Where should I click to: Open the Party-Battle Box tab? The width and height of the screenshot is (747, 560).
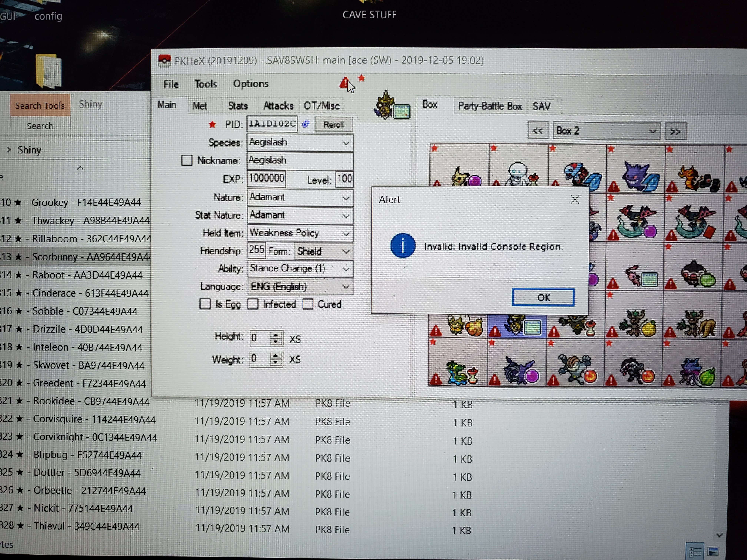coord(490,106)
